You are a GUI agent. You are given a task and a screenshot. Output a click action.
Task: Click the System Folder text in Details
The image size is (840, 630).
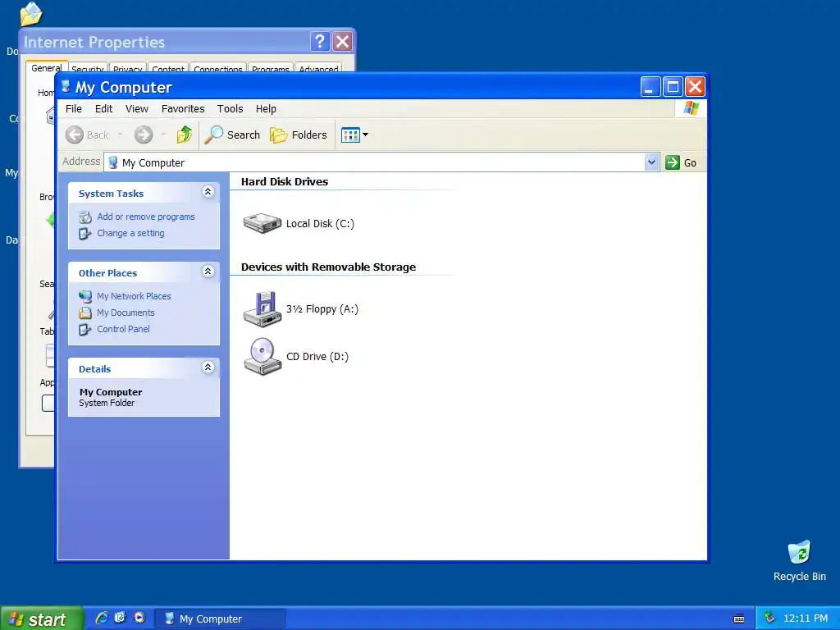pos(107,403)
